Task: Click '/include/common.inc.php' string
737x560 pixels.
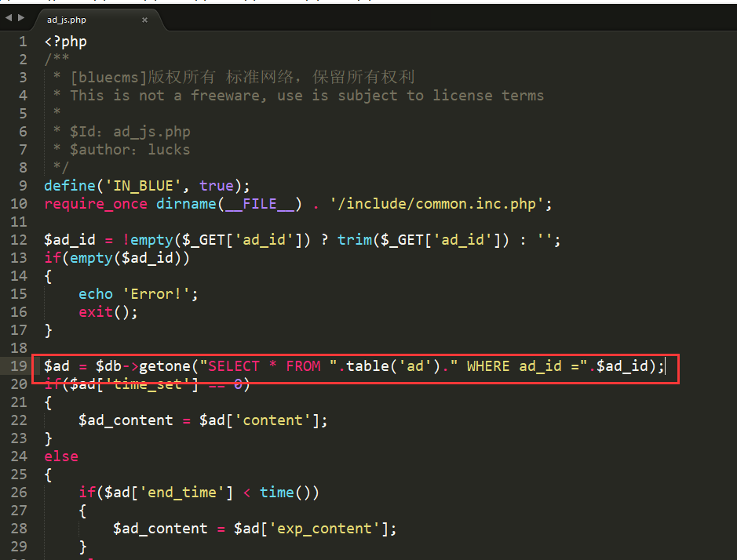Action: click(x=436, y=204)
